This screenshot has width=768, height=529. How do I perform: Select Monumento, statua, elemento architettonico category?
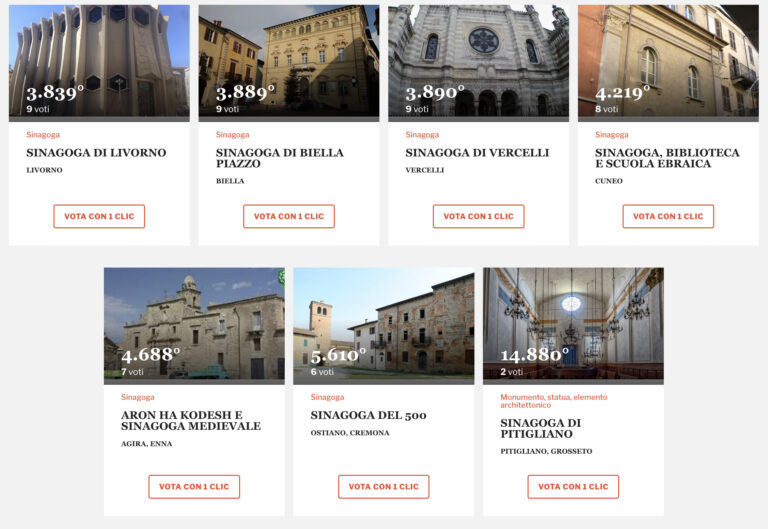point(553,401)
